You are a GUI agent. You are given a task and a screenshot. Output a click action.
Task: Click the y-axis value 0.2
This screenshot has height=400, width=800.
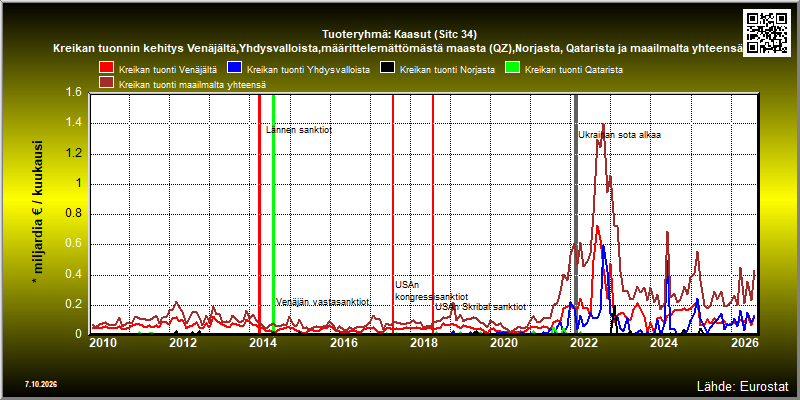pos(73,305)
